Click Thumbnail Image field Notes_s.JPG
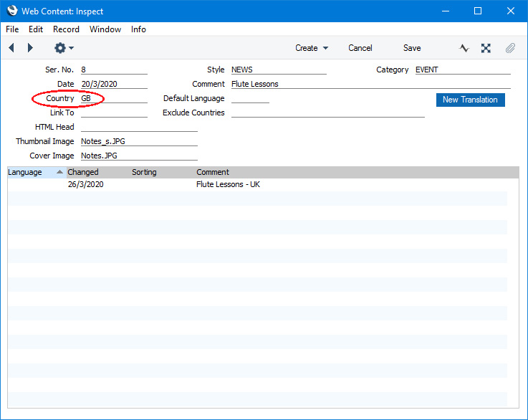Viewport: 528px width, 420px height. click(x=139, y=141)
